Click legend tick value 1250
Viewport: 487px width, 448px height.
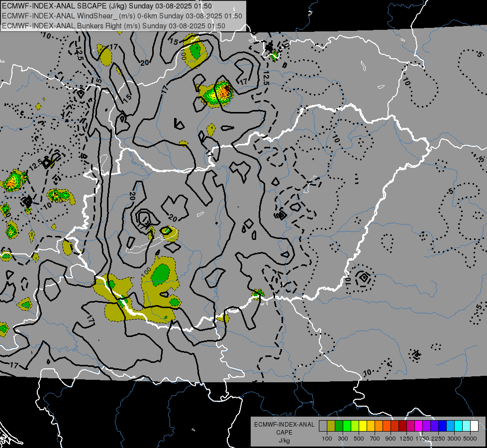tap(406, 439)
